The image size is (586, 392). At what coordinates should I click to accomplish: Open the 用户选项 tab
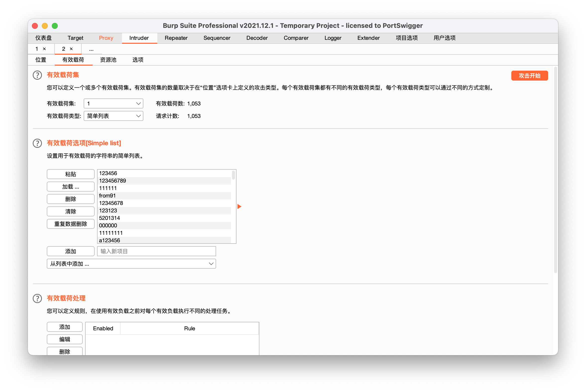(445, 38)
